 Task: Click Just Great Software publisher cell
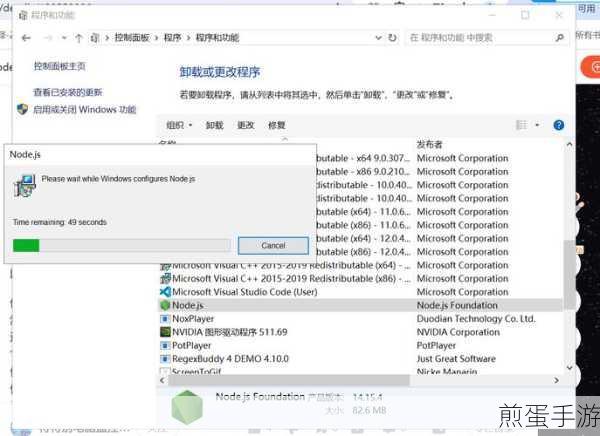click(x=456, y=359)
